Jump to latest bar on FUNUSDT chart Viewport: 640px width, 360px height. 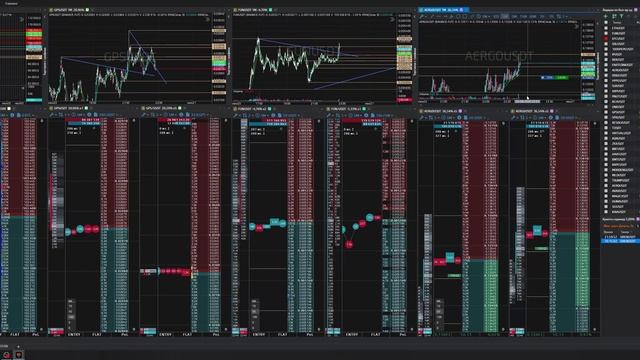click(x=392, y=19)
